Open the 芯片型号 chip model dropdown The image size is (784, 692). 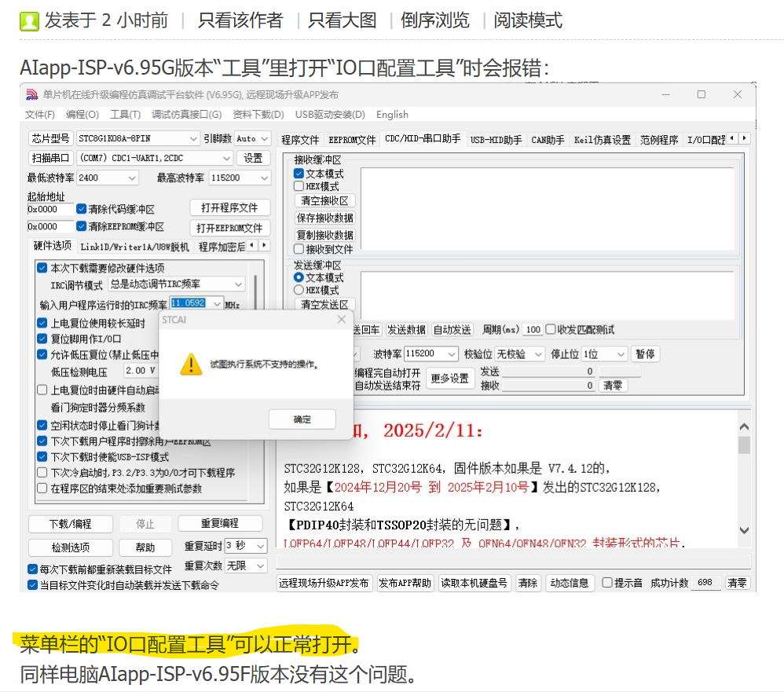pyautogui.click(x=193, y=138)
